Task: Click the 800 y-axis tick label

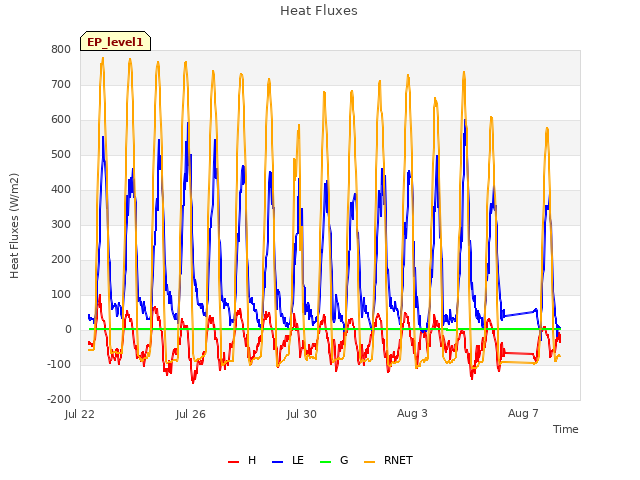Action: [61, 49]
